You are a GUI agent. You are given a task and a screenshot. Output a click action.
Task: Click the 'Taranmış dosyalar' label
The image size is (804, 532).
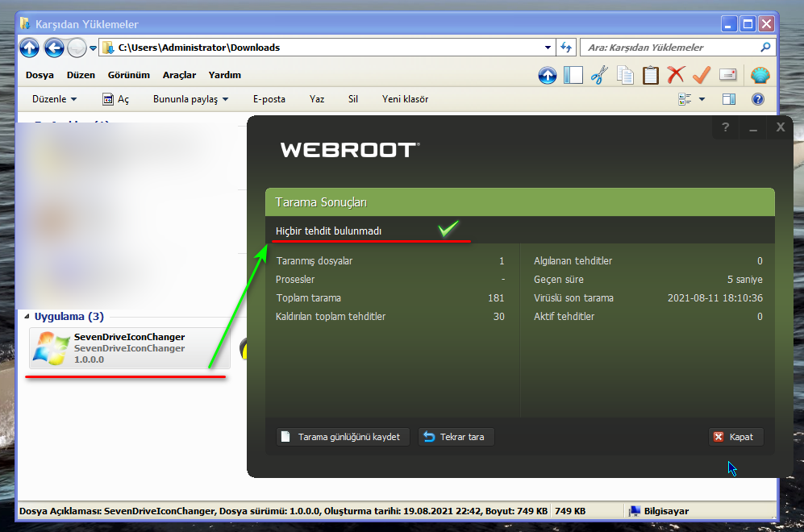[315, 261]
